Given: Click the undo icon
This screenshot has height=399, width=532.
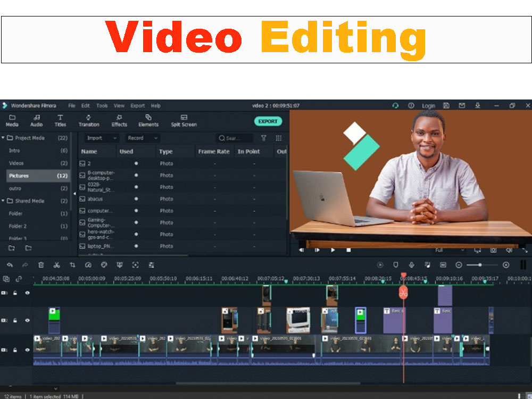Looking at the screenshot, I should coord(10,265).
